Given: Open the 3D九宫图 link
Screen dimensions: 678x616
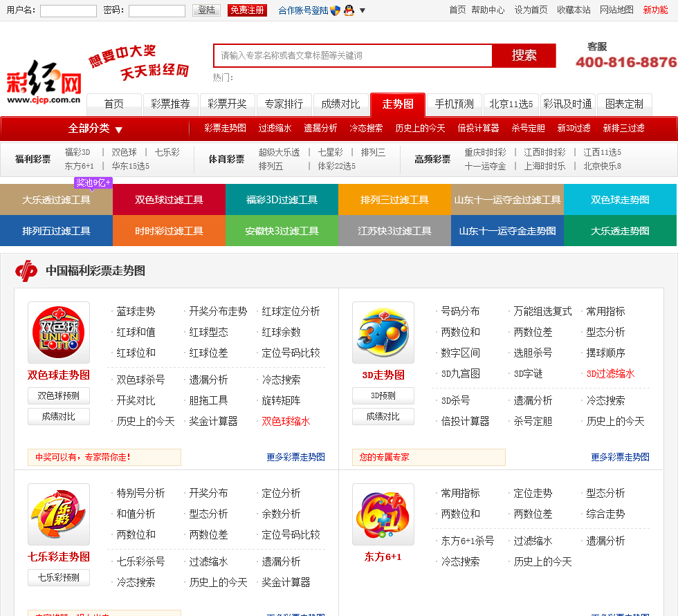Looking at the screenshot, I should (460, 373).
